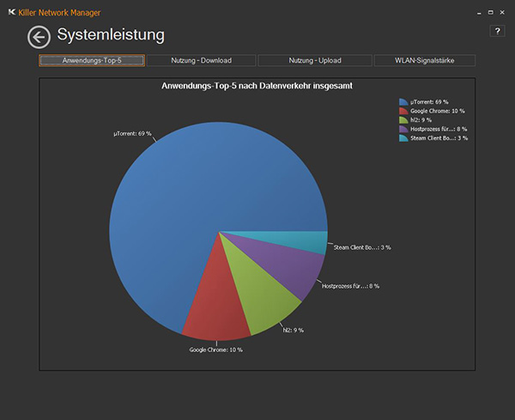The image size is (515, 420).
Task: Click legend text 'µTorrent: 69 %'
Action: [x=429, y=102]
